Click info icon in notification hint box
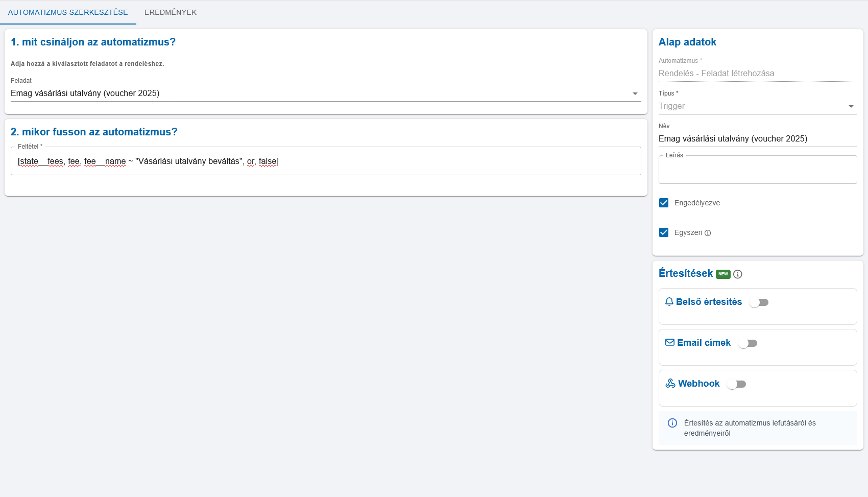 672,423
